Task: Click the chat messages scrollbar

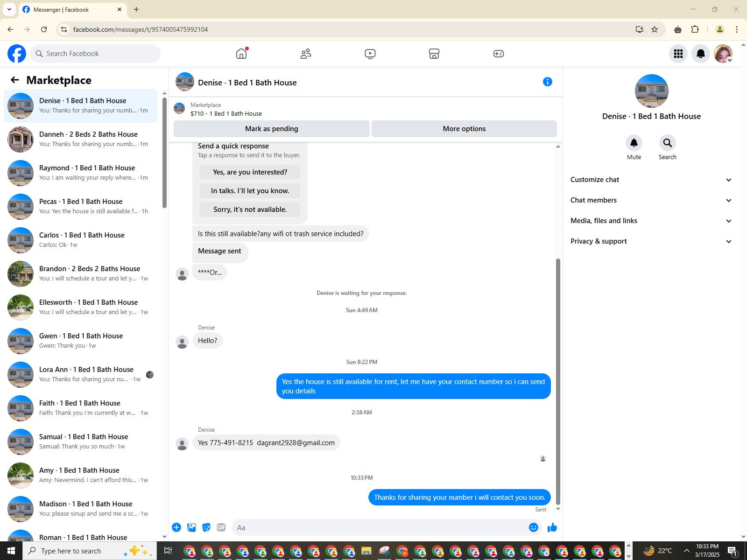Action: tap(558, 382)
